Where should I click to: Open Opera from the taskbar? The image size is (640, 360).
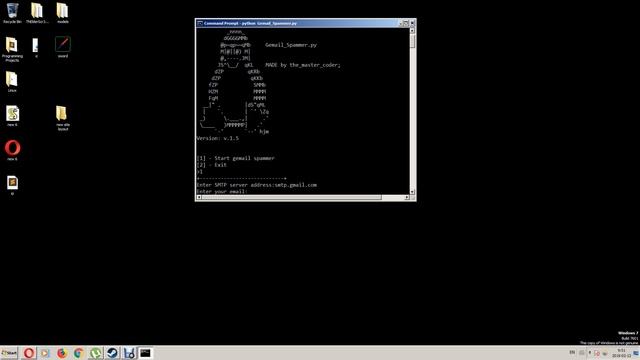(29, 353)
